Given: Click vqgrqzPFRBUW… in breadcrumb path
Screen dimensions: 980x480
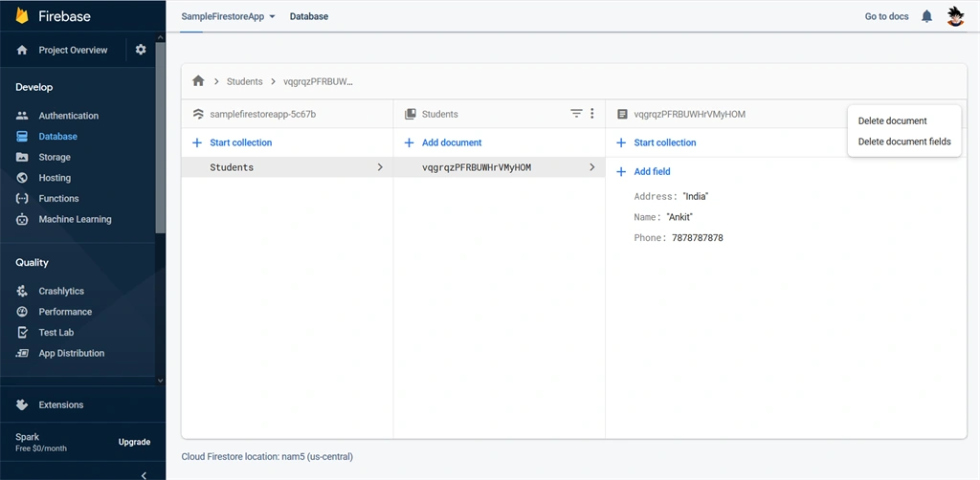Looking at the screenshot, I should (x=318, y=81).
